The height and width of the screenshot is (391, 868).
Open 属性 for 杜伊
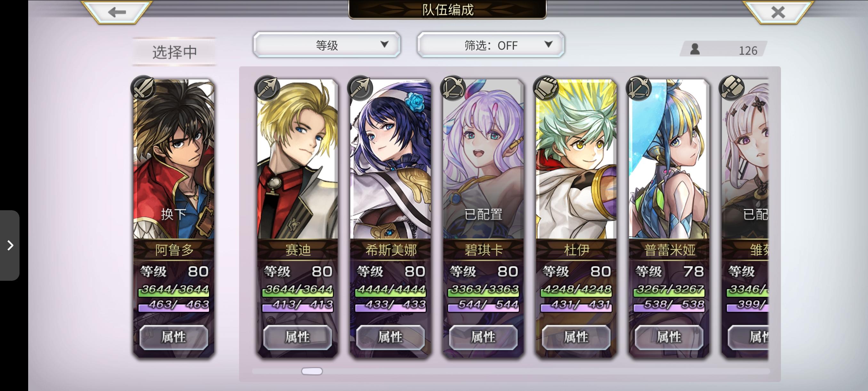576,337
